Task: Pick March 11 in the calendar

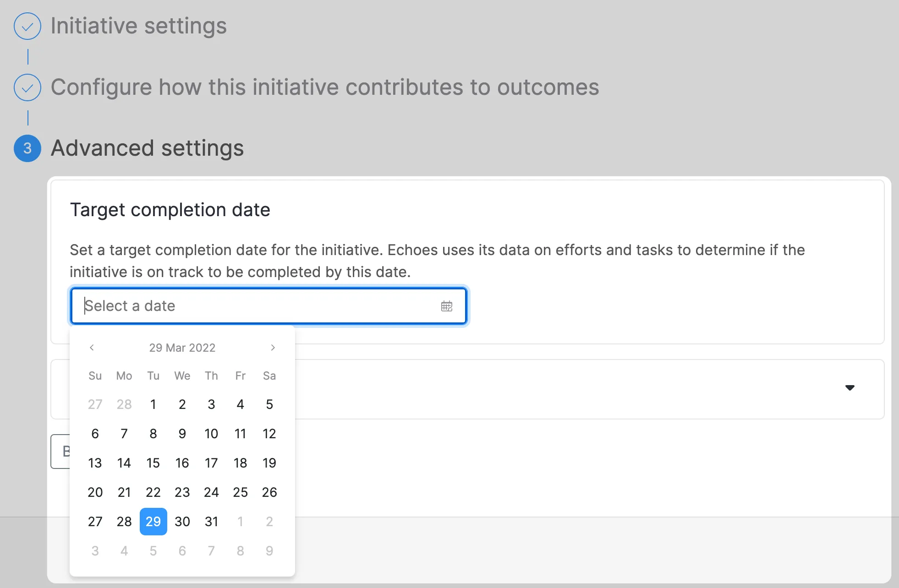Action: 240,434
